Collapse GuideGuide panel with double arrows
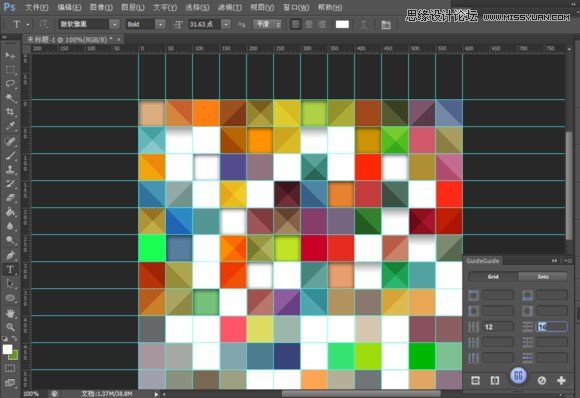This screenshot has width=580, height=398. pyautogui.click(x=554, y=261)
